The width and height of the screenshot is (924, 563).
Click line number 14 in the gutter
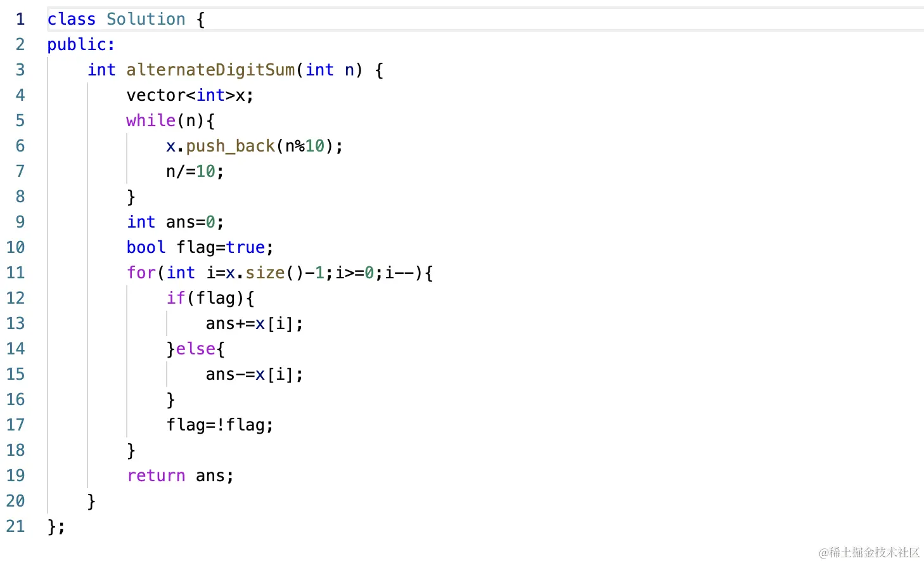pyautogui.click(x=16, y=349)
